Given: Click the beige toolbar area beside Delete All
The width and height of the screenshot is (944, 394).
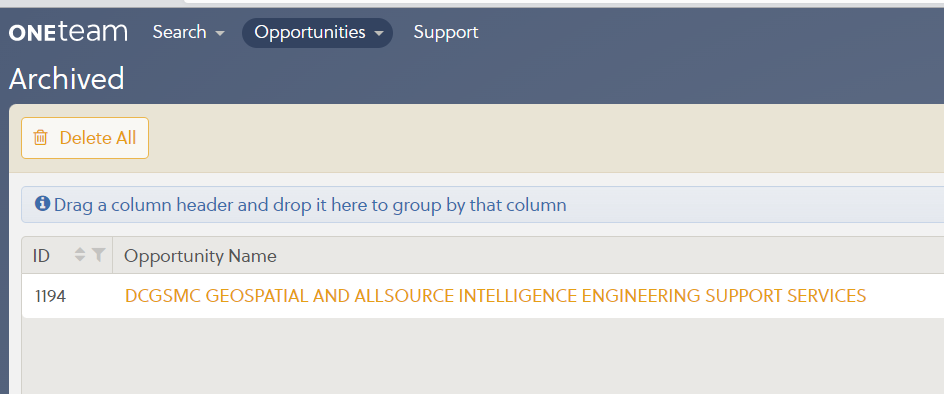Looking at the screenshot, I should click(542, 138).
